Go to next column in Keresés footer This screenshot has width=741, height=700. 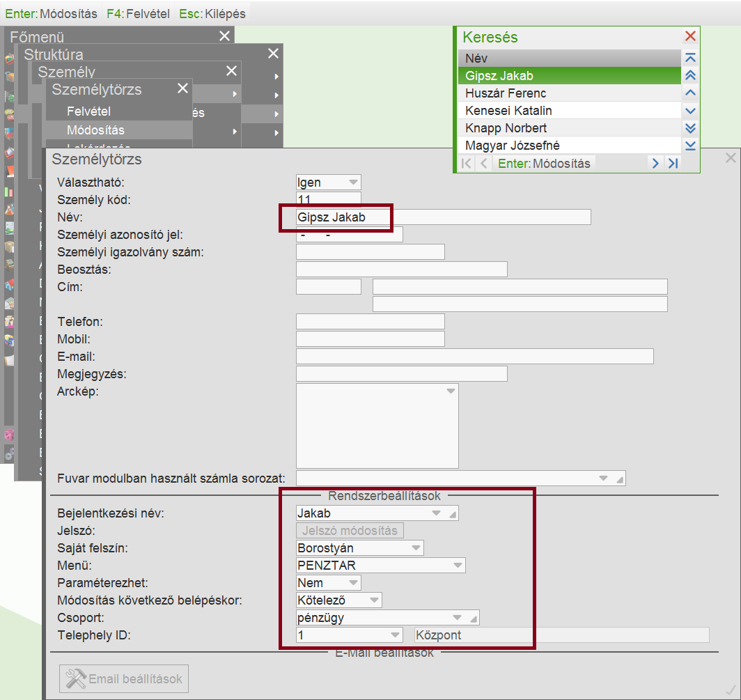pos(655,164)
